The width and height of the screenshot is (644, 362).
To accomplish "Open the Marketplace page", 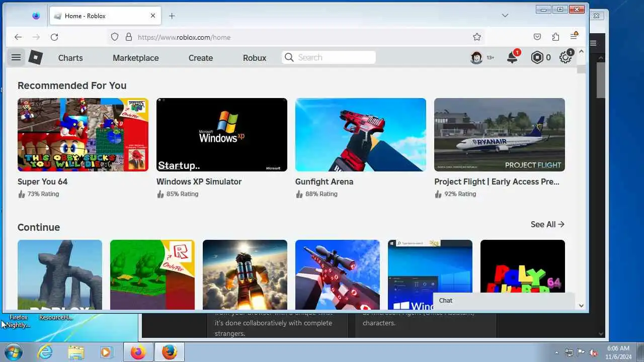I will 136,58.
